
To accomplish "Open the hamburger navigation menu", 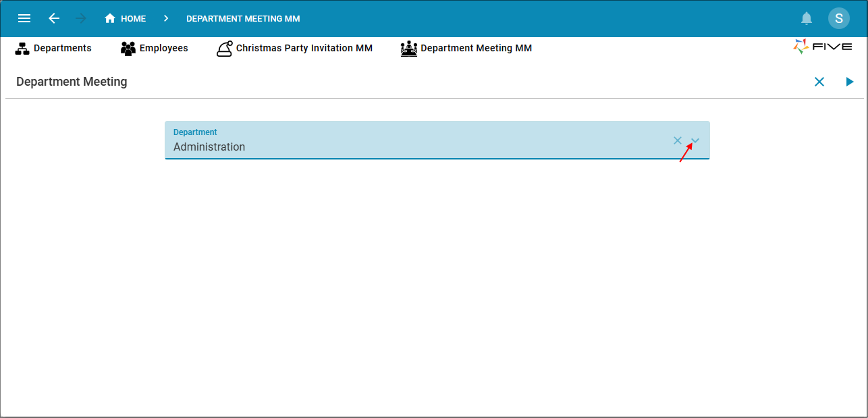I will click(x=24, y=18).
